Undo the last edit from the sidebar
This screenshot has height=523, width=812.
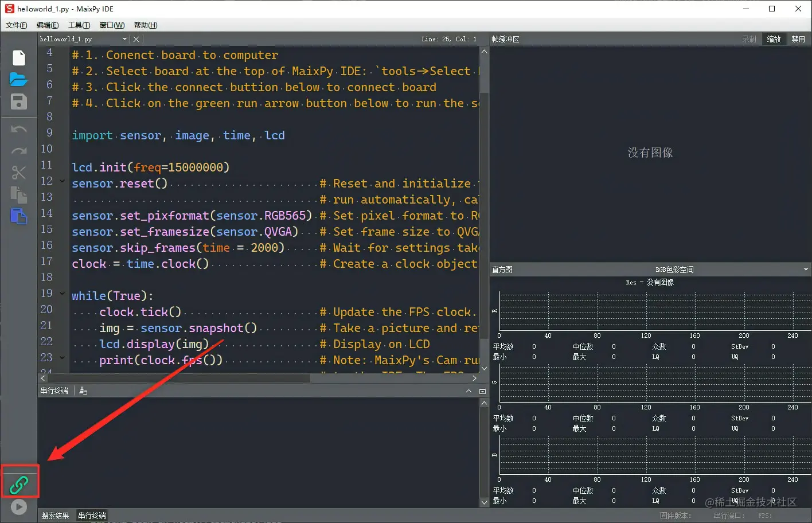coord(19,129)
